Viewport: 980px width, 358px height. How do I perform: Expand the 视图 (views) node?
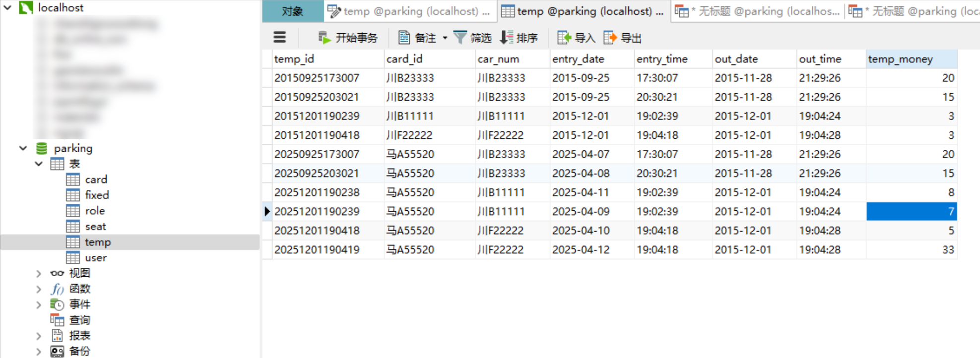(x=39, y=273)
